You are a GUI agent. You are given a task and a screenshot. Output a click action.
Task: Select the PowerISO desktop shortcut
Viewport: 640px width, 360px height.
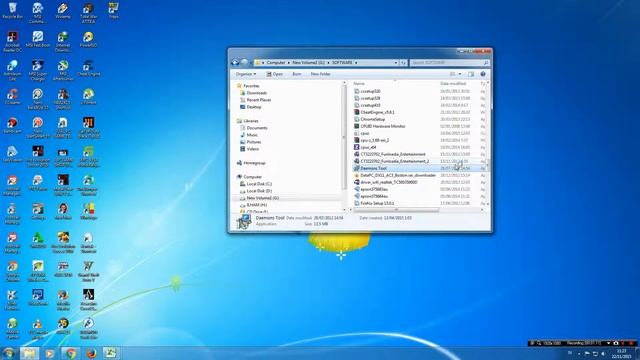88,39
